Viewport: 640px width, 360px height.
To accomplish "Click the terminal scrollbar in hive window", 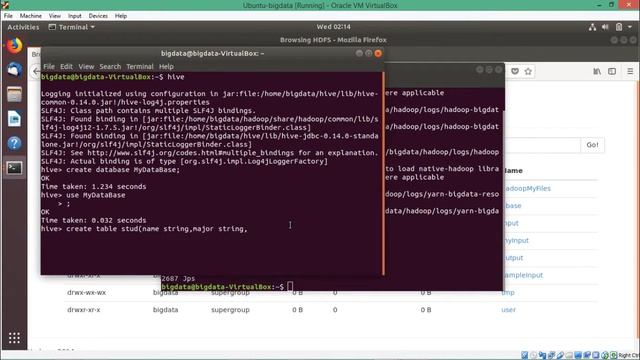I will 383,173.
